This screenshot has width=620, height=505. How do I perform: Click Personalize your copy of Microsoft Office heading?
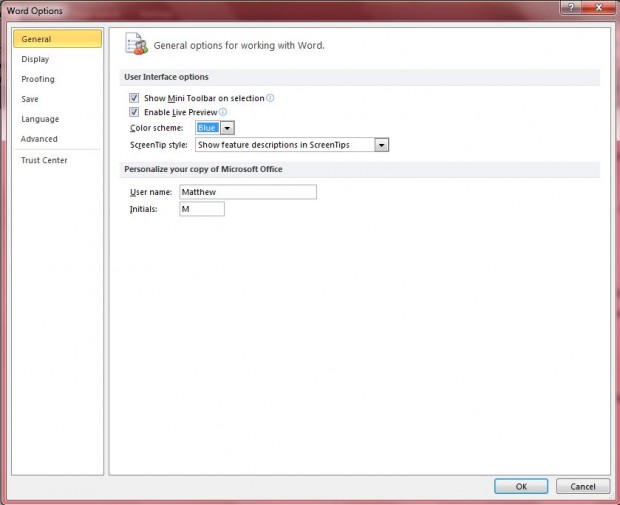coord(203,169)
